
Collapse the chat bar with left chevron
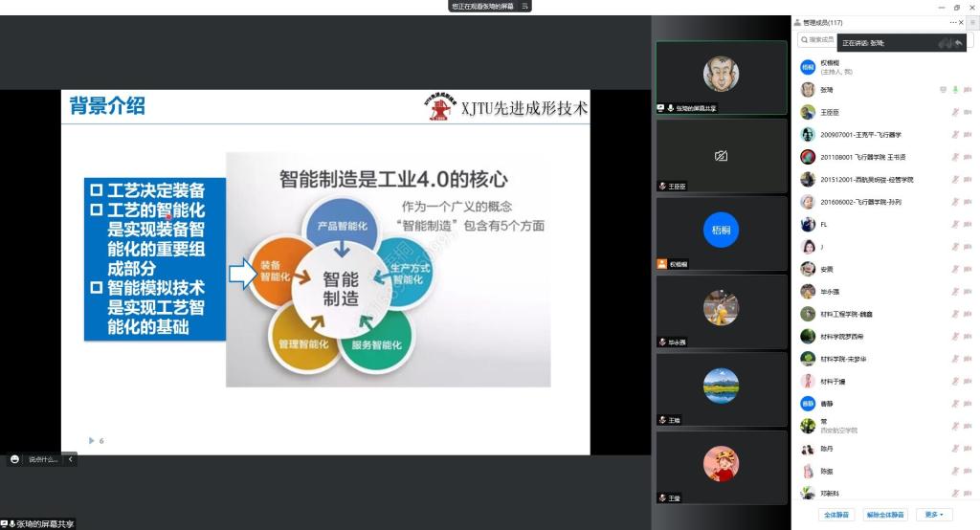70,459
